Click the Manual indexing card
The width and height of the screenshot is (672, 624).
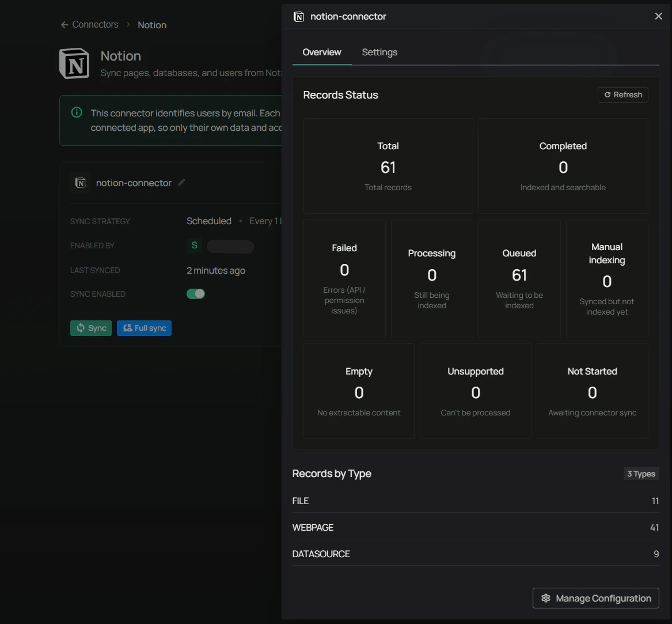pos(607,278)
